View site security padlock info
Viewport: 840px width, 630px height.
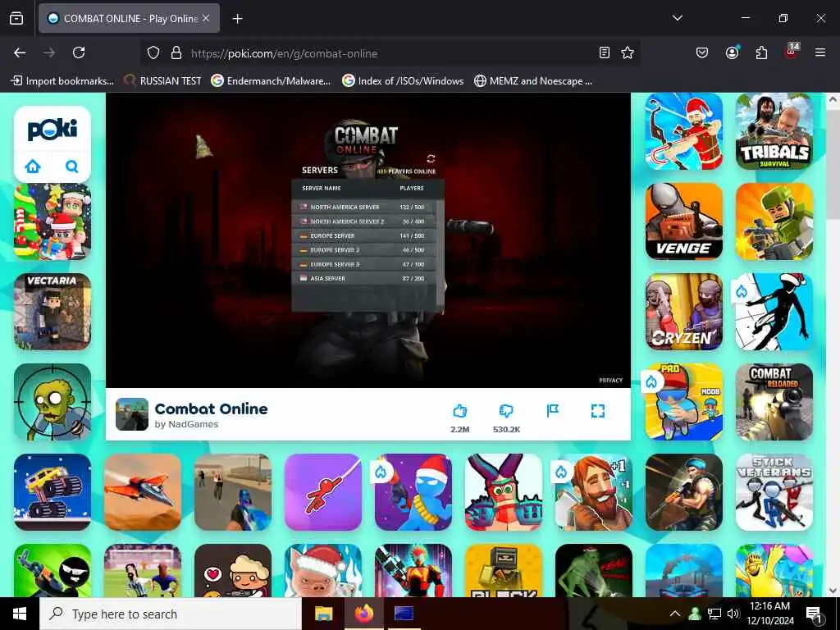pyautogui.click(x=176, y=53)
